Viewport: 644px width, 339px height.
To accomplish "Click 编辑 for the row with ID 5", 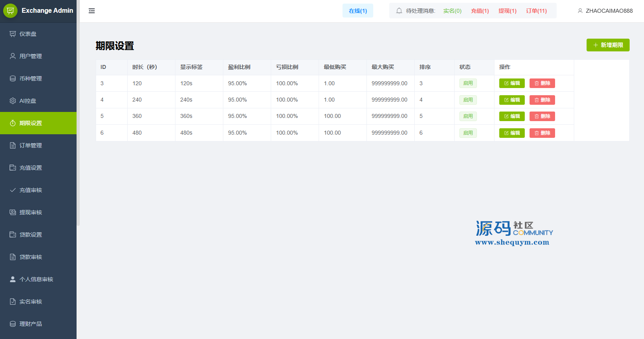I will pos(512,116).
